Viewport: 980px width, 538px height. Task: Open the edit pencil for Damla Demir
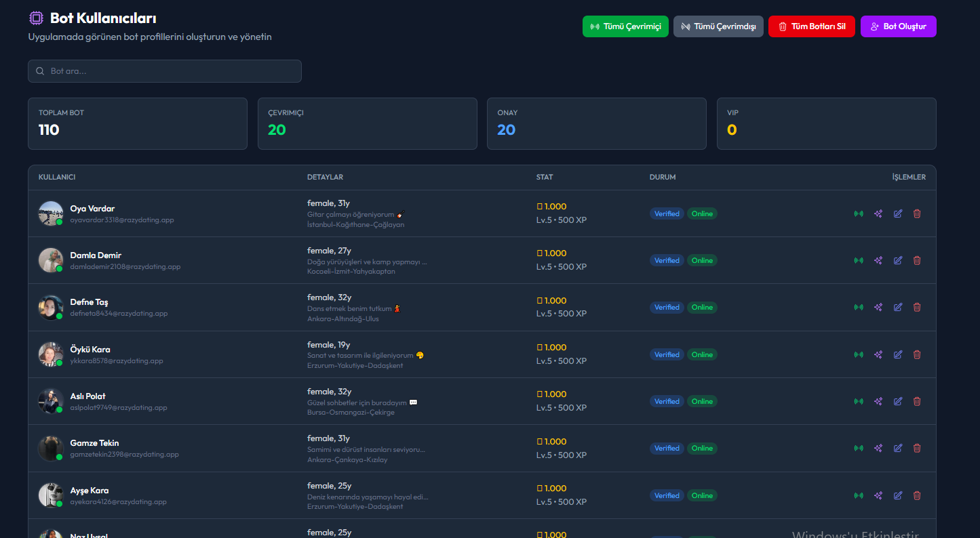(898, 260)
